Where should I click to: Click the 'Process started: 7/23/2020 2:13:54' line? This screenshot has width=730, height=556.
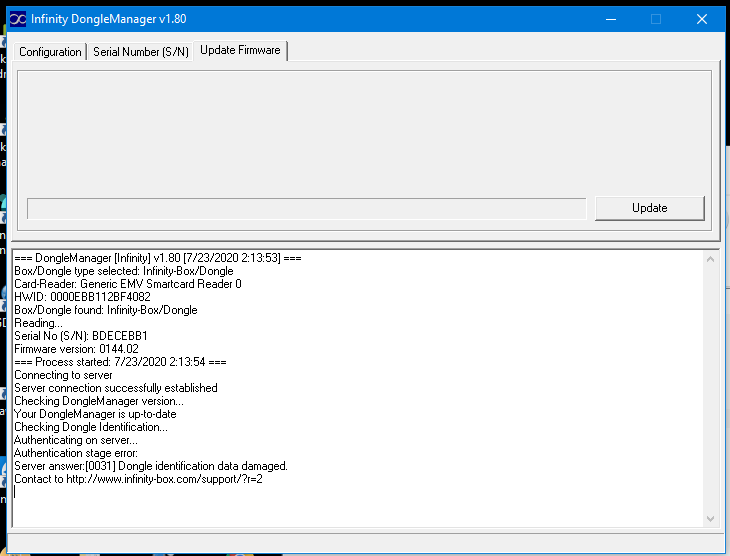pyautogui.click(x=120, y=362)
